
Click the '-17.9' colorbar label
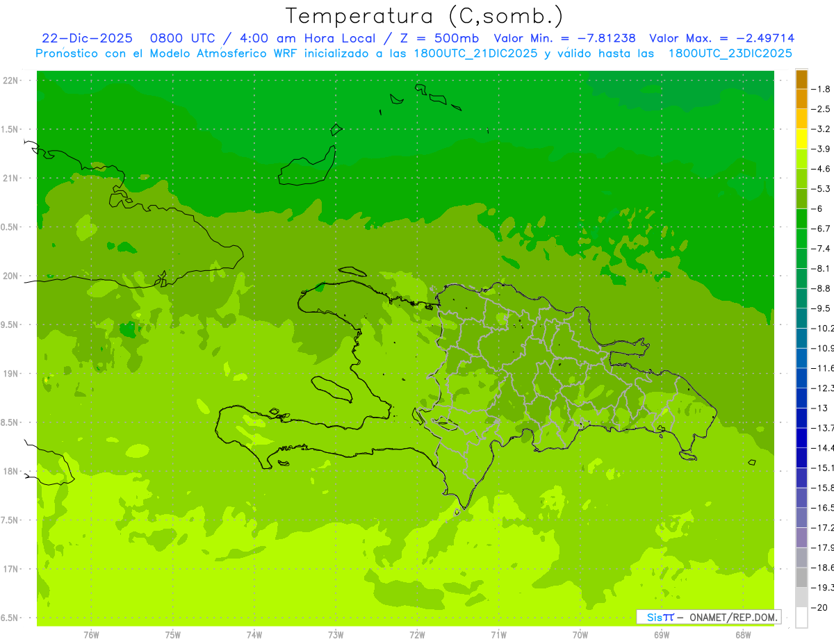[822, 547]
